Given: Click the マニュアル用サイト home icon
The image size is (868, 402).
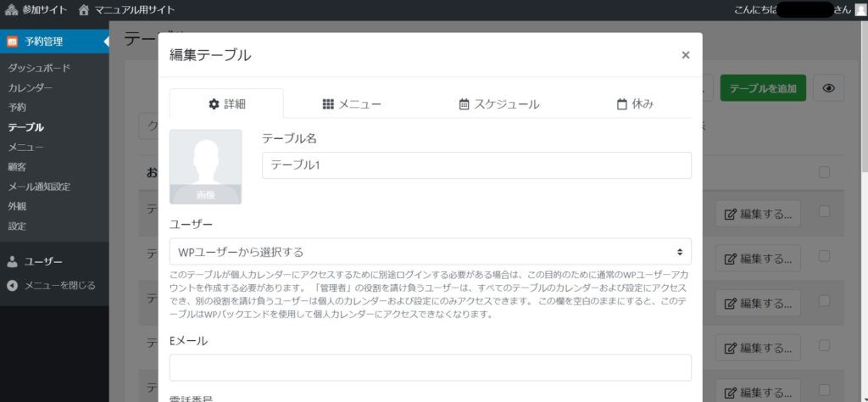Looking at the screenshot, I should tap(84, 9).
